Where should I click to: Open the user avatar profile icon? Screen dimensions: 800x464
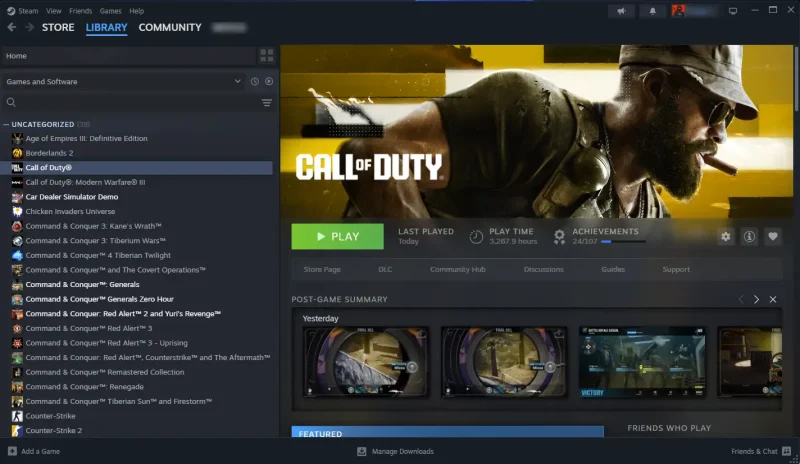tap(678, 11)
